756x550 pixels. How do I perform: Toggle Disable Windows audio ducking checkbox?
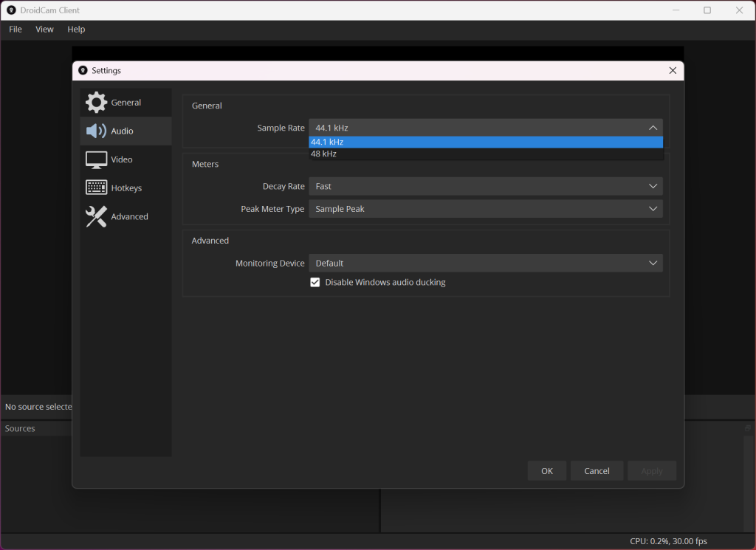point(315,282)
